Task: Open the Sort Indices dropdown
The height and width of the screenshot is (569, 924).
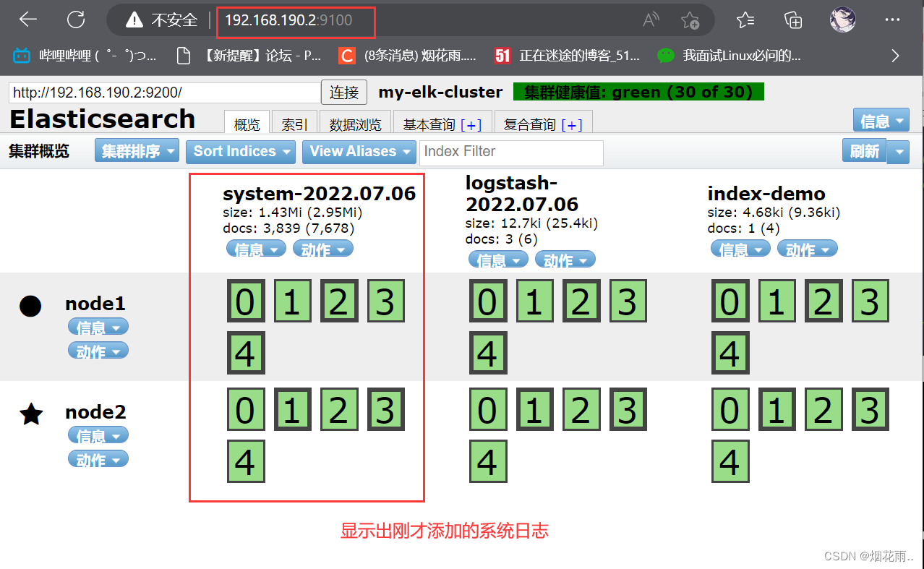Action: point(241,151)
